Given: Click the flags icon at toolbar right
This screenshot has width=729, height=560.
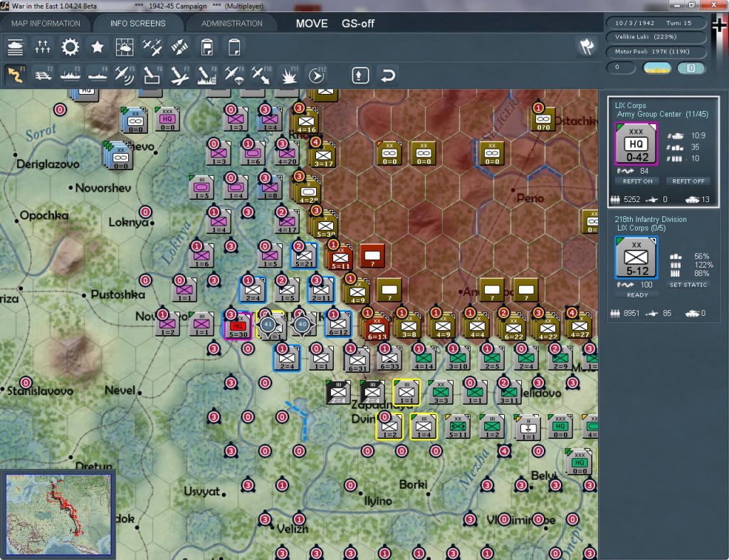Looking at the screenshot, I should 587,46.
